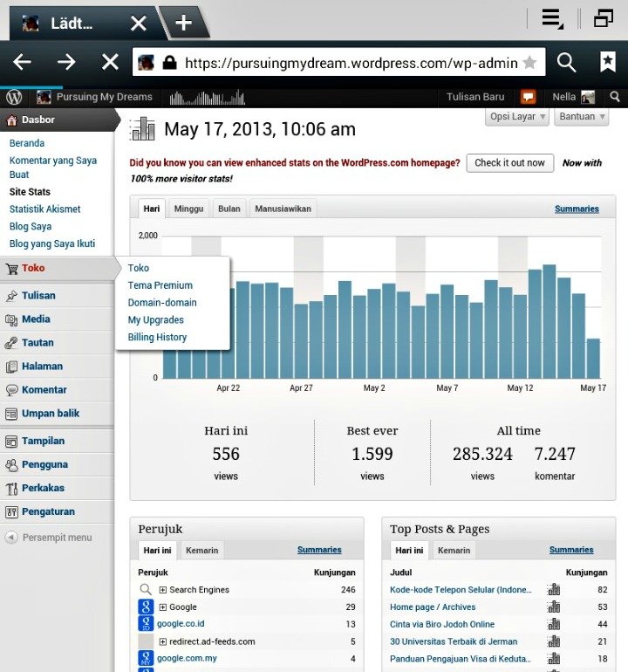This screenshot has width=628, height=672.
Task: Click the Umpan balik form icon
Action: coord(11,414)
